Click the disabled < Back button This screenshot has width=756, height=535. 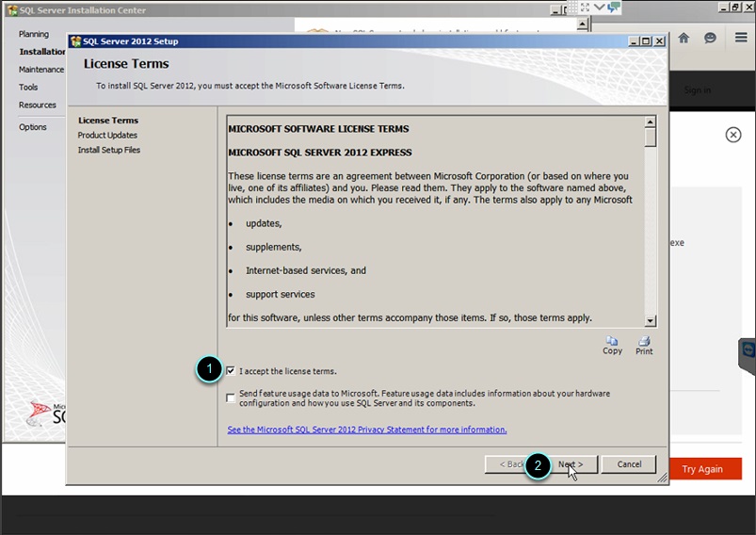click(x=510, y=464)
